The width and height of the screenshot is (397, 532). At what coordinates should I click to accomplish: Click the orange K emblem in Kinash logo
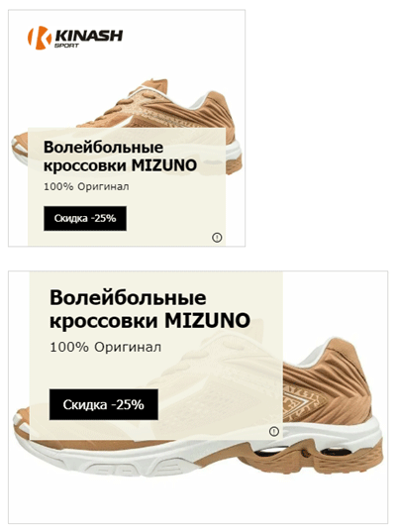[x=39, y=38]
